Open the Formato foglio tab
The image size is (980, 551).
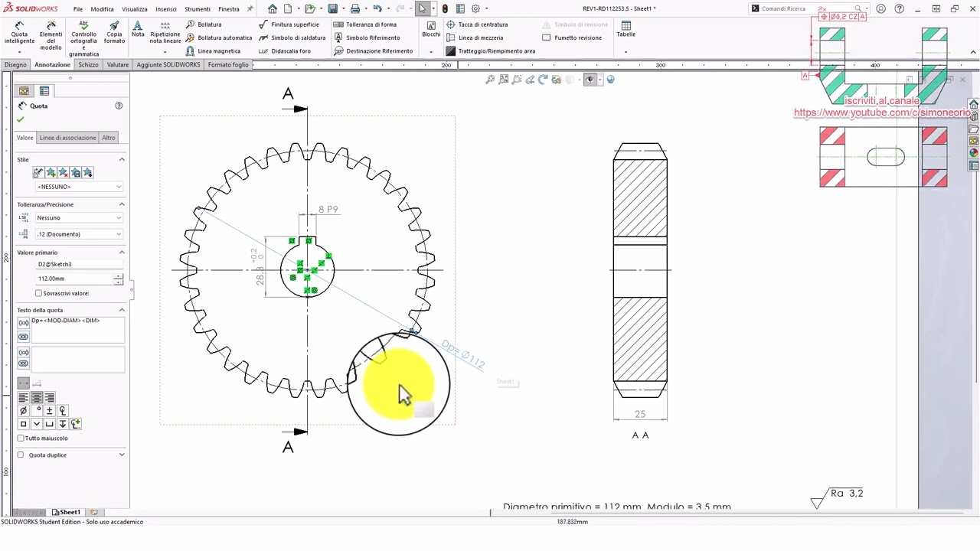228,65
